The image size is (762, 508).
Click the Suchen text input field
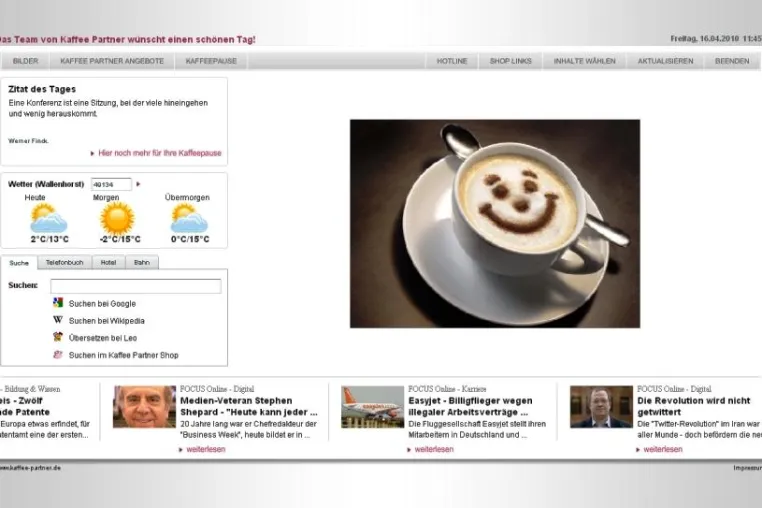pos(136,286)
